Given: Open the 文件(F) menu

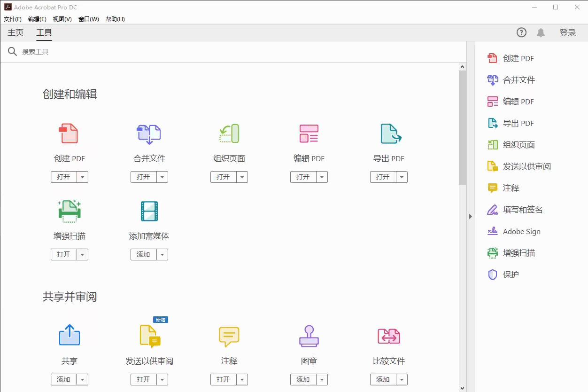Looking at the screenshot, I should point(13,19).
